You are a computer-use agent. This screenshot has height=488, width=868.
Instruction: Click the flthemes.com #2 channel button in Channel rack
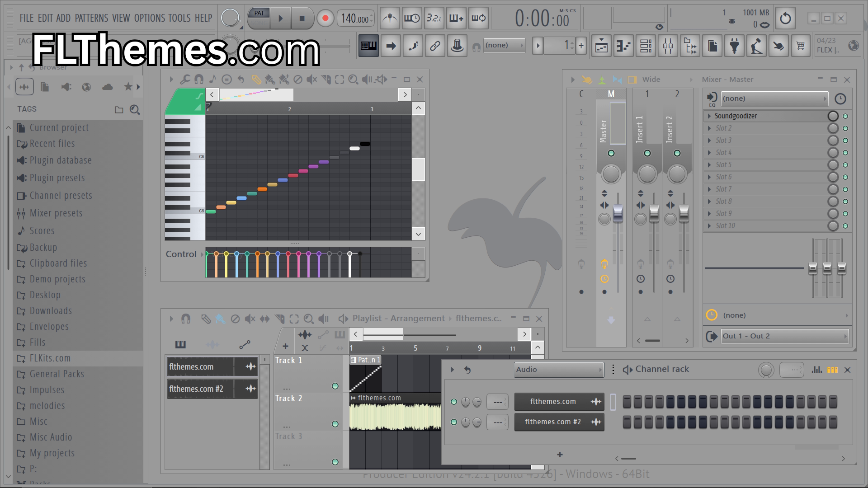click(x=559, y=422)
